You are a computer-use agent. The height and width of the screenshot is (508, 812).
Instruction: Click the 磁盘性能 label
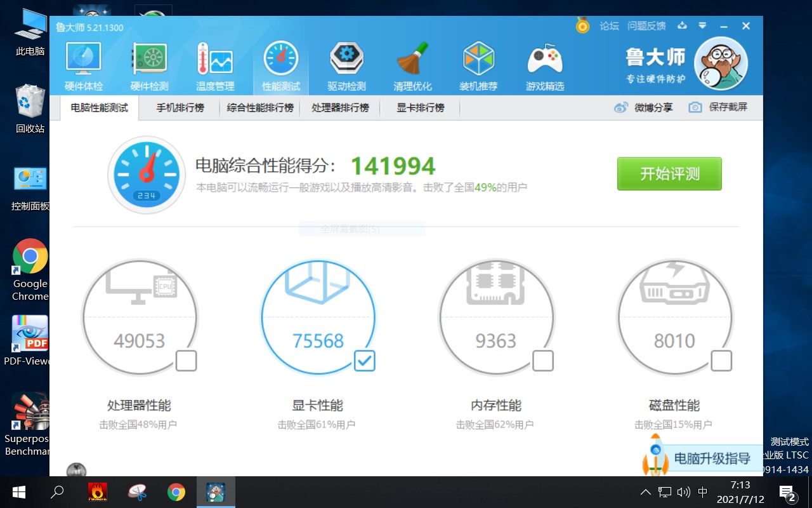[x=674, y=405]
